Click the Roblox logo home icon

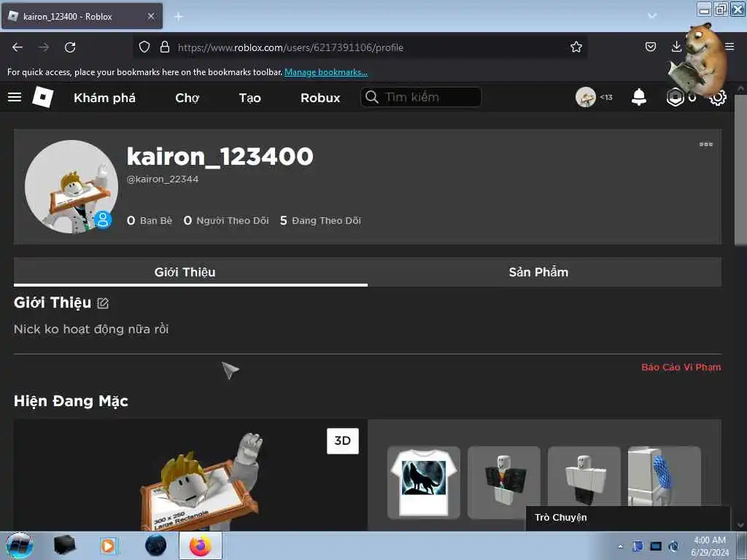point(43,97)
